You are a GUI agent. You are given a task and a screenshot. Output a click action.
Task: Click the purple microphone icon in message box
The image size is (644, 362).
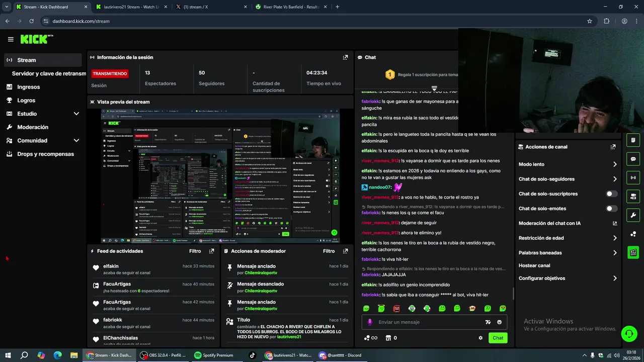tap(370, 322)
